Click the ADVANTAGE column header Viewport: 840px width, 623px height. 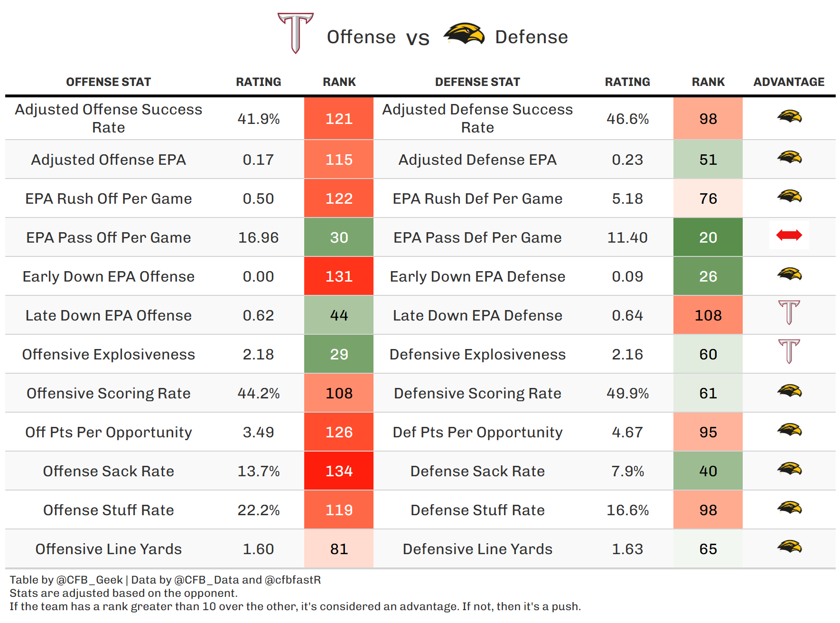(789, 82)
